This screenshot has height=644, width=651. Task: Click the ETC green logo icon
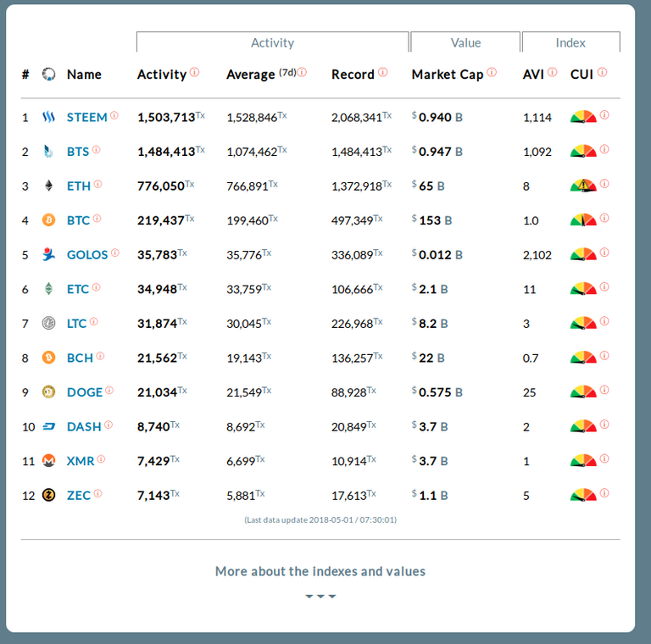48,288
